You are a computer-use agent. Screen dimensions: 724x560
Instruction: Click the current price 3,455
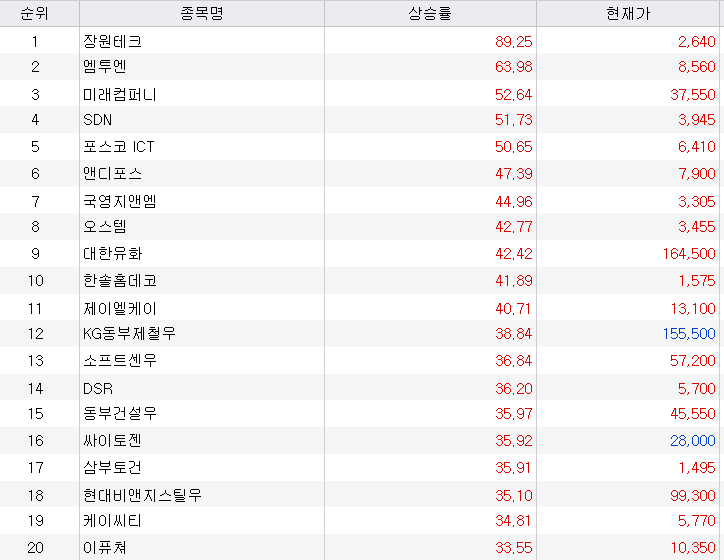tap(696, 226)
